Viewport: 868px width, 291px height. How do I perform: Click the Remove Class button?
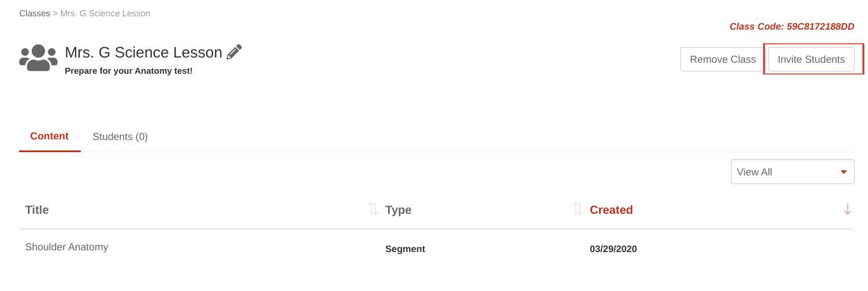[723, 59]
